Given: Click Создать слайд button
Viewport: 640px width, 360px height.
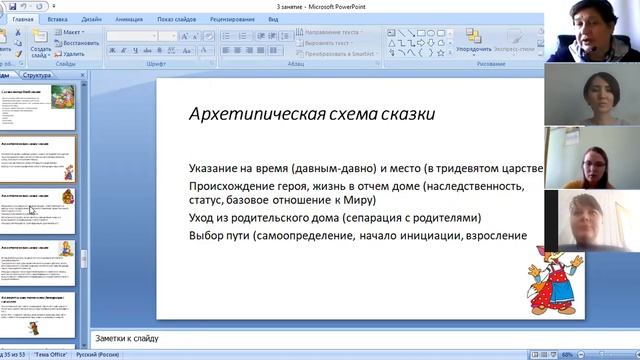Looking at the screenshot, I should (x=40, y=44).
